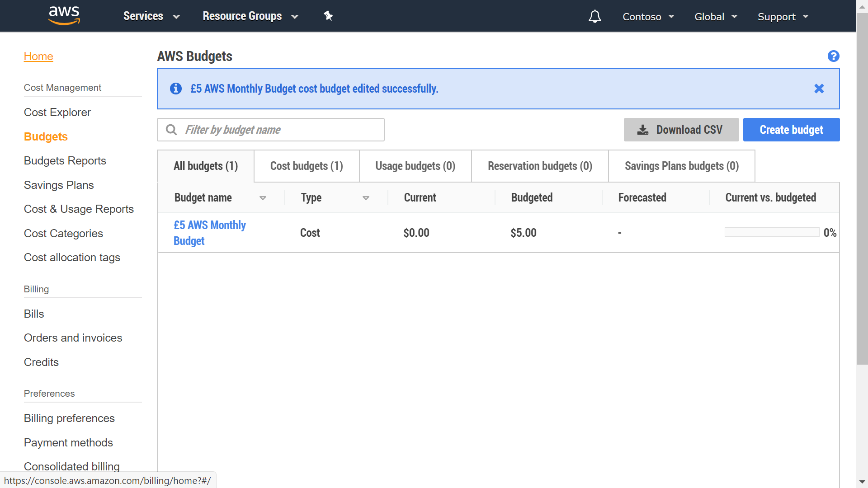Open the Support dropdown
The width and height of the screenshot is (868, 488).
783,17
